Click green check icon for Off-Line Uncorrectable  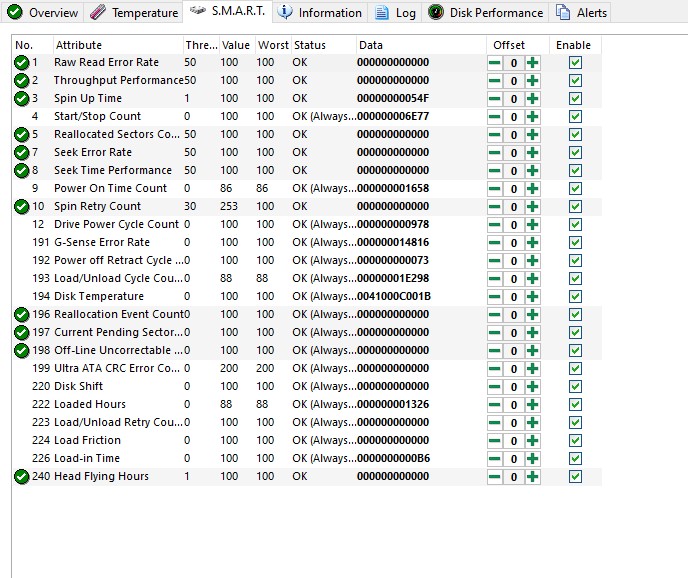click(22, 351)
